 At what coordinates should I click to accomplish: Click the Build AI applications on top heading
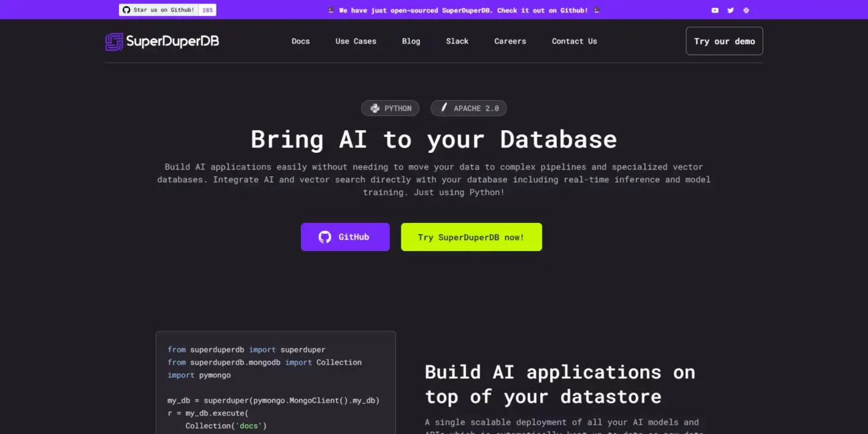560,384
